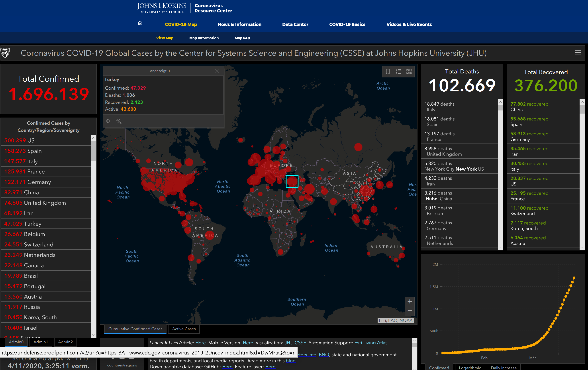Select Russia in the confirmed cases list
This screenshot has width=588, height=370.
click(x=46, y=307)
